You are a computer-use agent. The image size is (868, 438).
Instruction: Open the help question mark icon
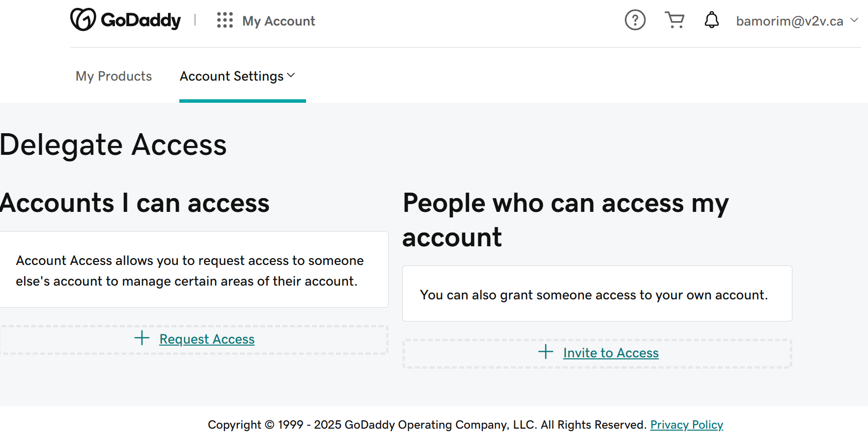click(635, 20)
